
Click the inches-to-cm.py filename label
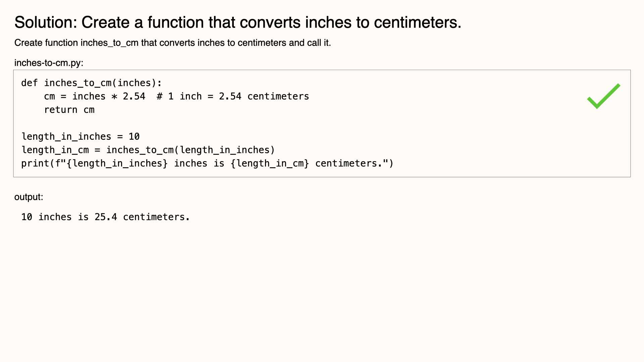click(49, 63)
